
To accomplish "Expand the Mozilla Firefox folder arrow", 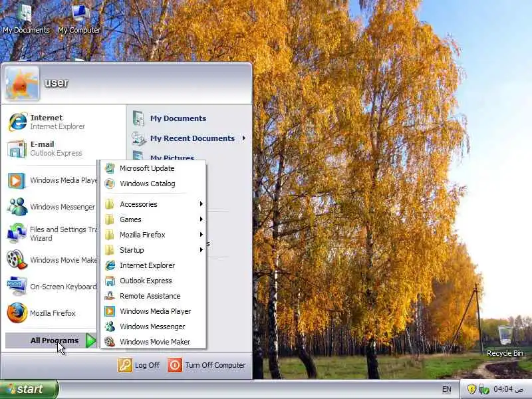I will [201, 235].
